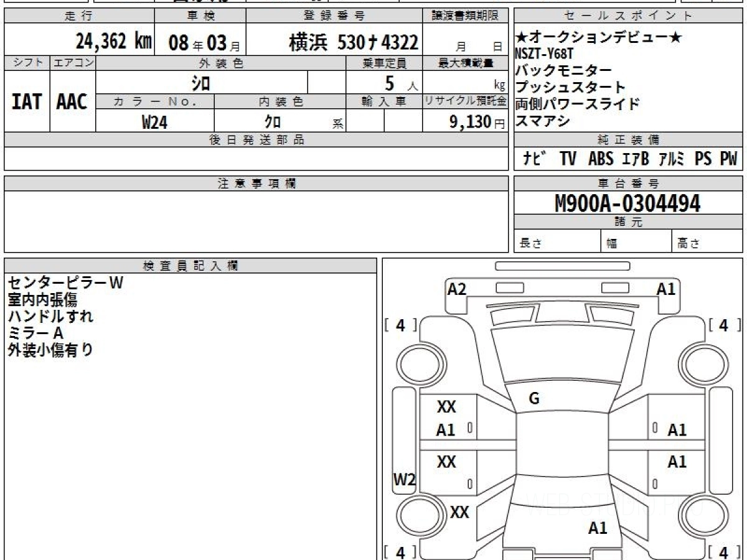Click the リサイクル預託金 header
The image size is (747, 560).
point(465,102)
